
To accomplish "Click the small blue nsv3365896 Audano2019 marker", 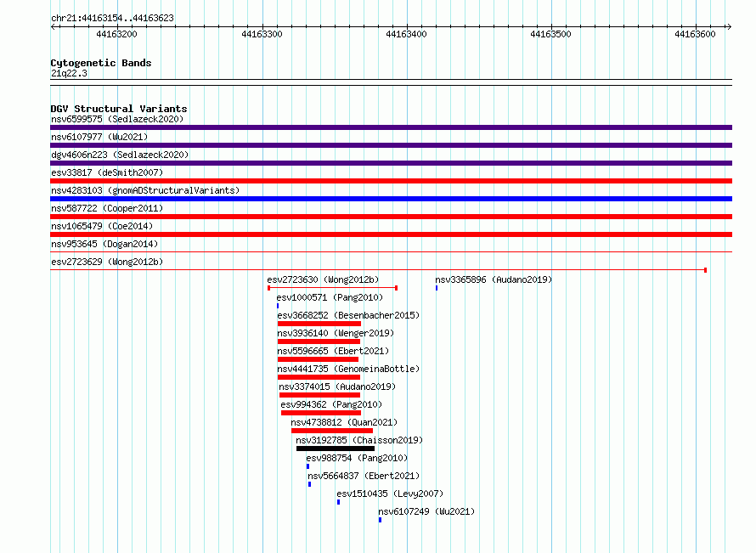I will click(x=437, y=288).
